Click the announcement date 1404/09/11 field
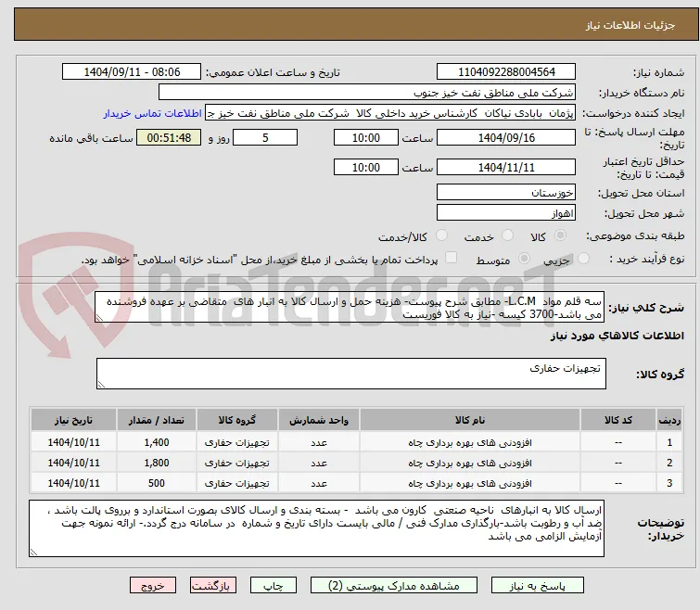Viewport: 700px width, 610px height. [x=132, y=71]
